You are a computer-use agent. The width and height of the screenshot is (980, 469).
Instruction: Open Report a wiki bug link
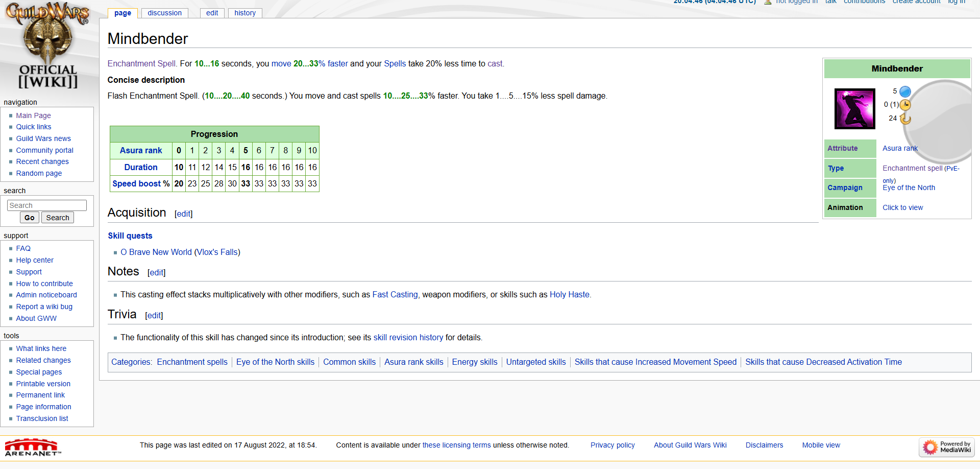pyautogui.click(x=44, y=307)
